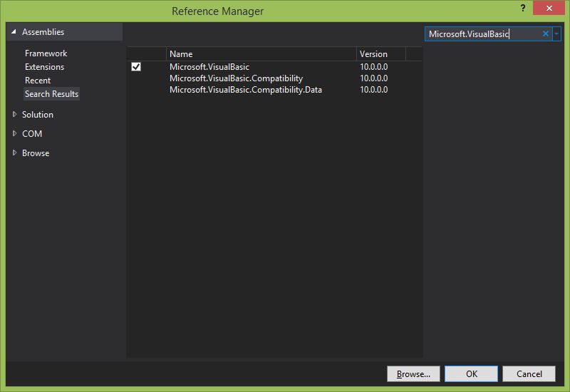Select the Microsoft.VisualBasic row
Image resolution: width=570 pixels, height=392 pixels.
tap(274, 66)
